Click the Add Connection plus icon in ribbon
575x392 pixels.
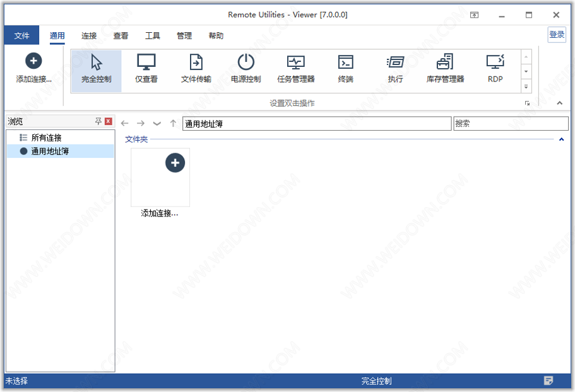click(33, 61)
